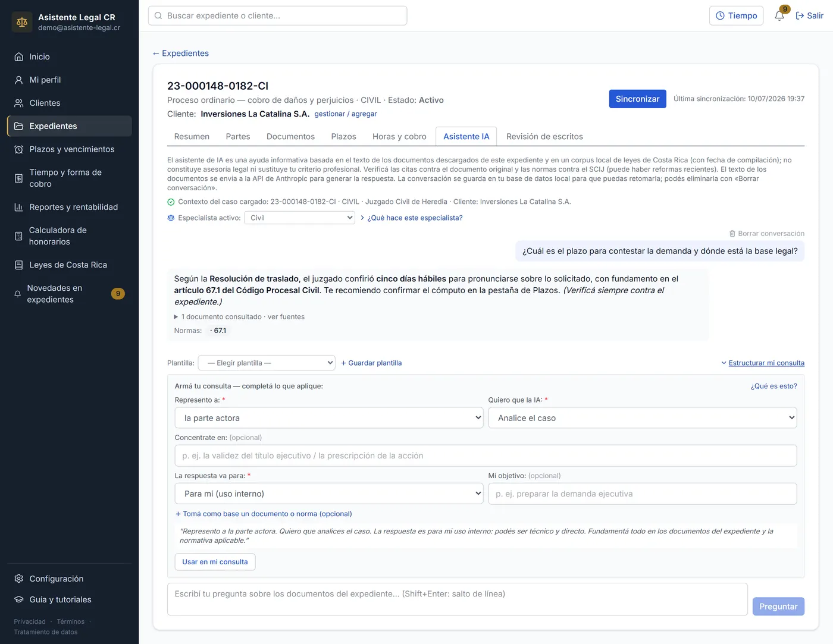The width and height of the screenshot is (833, 644).
Task: Click the gestionar client link
Action: point(330,114)
